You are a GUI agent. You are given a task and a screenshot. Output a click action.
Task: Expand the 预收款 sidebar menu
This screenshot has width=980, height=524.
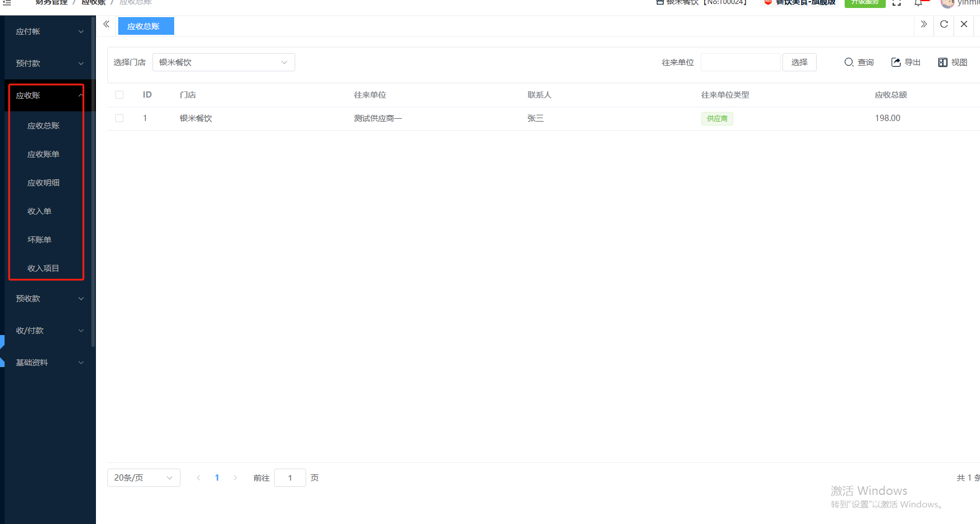click(x=49, y=299)
